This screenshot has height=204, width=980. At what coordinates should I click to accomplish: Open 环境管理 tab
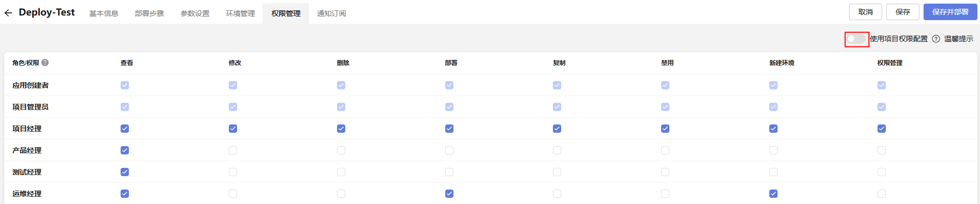(x=240, y=13)
